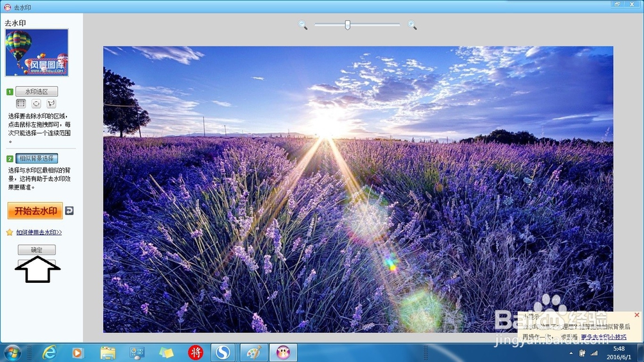Move the zoom slider handle
Screen dimensions: 644x362
[348, 24]
